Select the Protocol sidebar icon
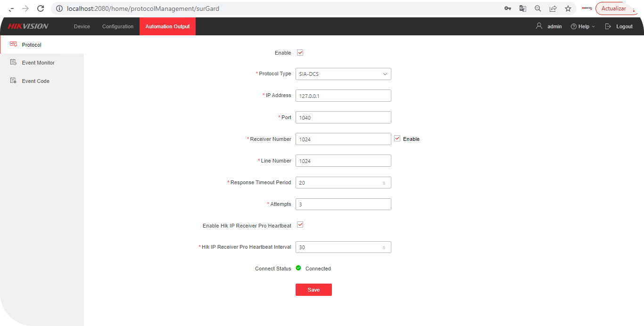 click(13, 44)
